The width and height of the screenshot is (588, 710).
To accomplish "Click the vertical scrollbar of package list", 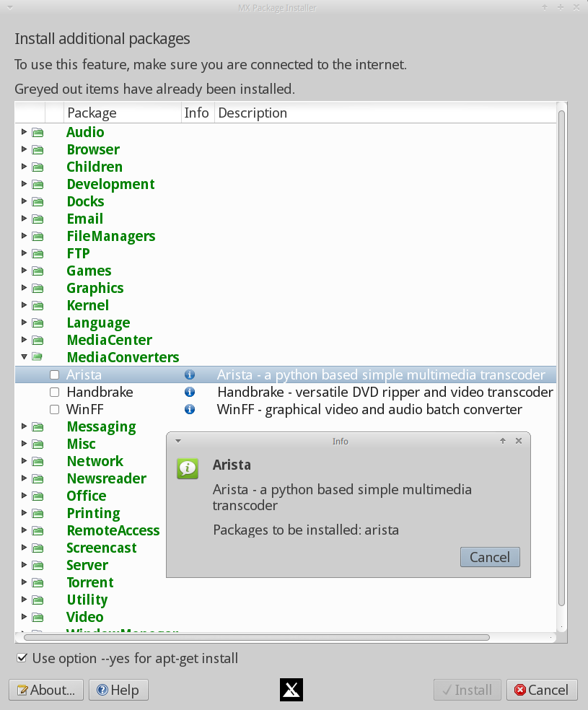I will [x=561, y=358].
